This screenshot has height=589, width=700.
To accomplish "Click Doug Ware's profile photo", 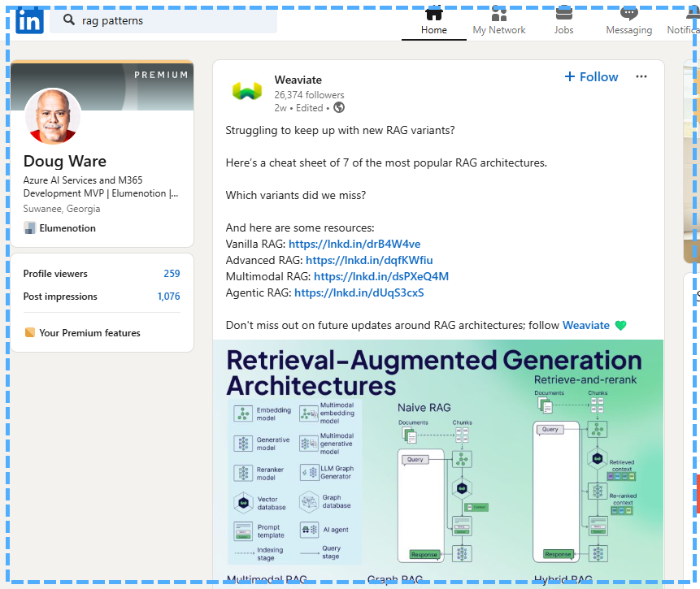I will click(53, 116).
